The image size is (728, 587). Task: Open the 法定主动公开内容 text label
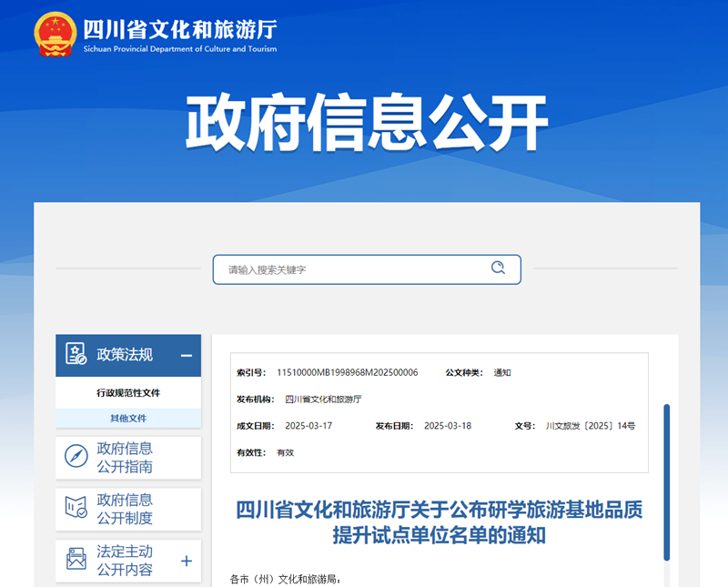tap(125, 561)
